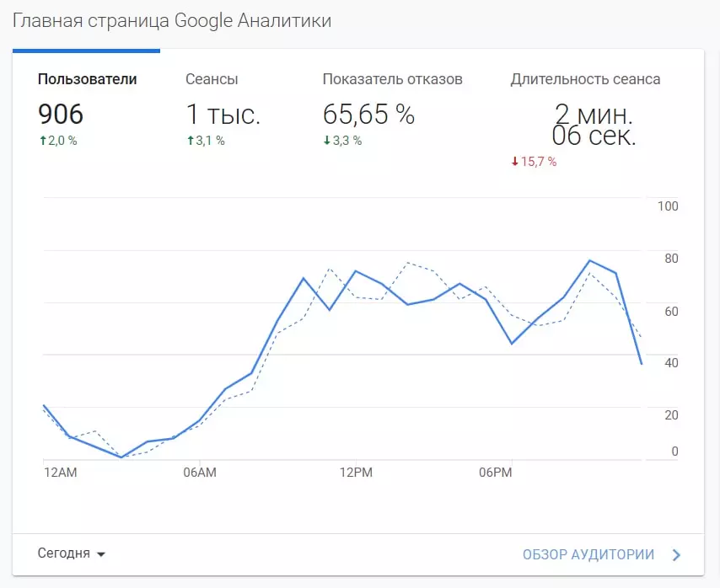Click the 06AM label on the chart axis

[x=200, y=473]
